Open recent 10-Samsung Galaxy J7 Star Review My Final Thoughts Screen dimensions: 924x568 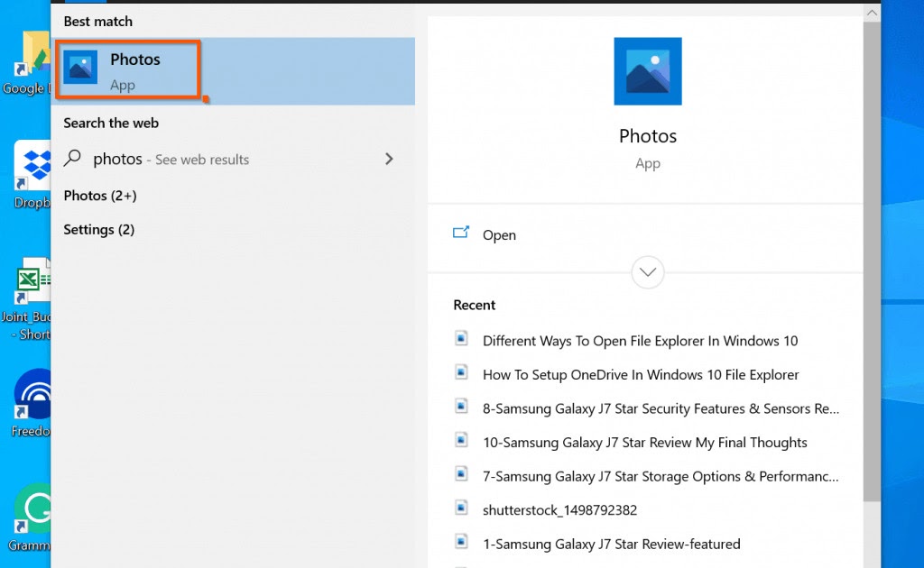(644, 443)
